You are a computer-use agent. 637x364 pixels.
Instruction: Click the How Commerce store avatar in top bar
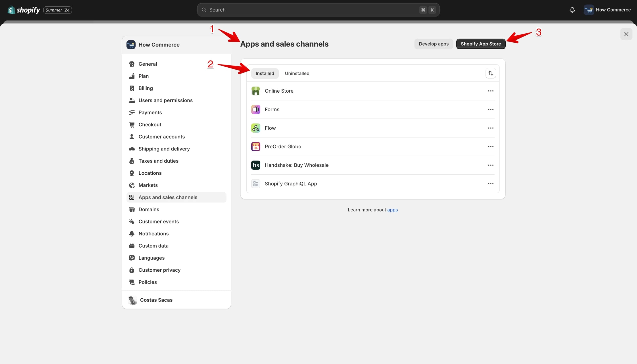click(589, 10)
